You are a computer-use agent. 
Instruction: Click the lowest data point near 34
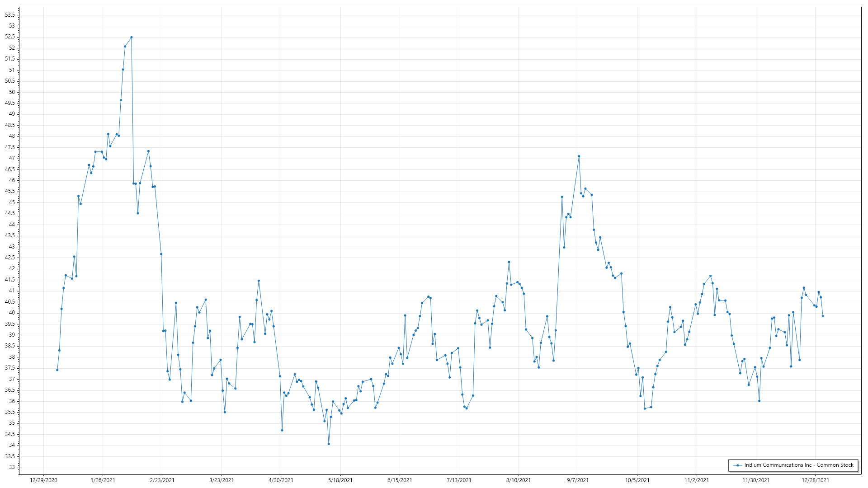click(329, 444)
